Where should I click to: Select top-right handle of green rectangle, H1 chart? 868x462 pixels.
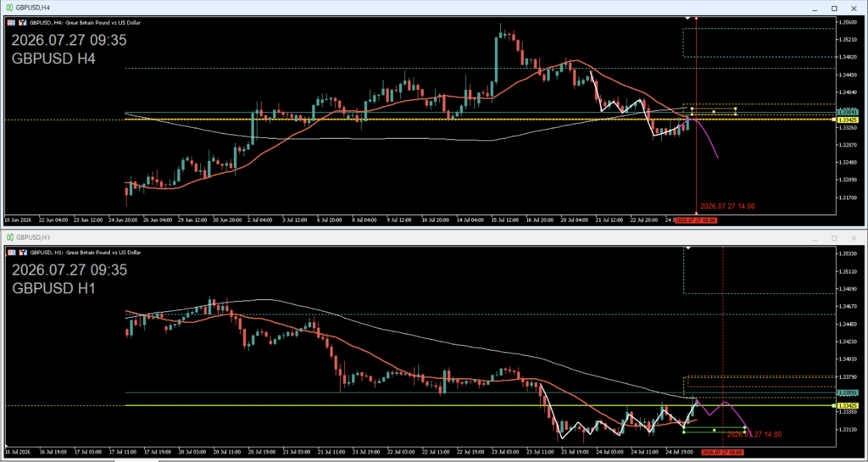point(744,427)
